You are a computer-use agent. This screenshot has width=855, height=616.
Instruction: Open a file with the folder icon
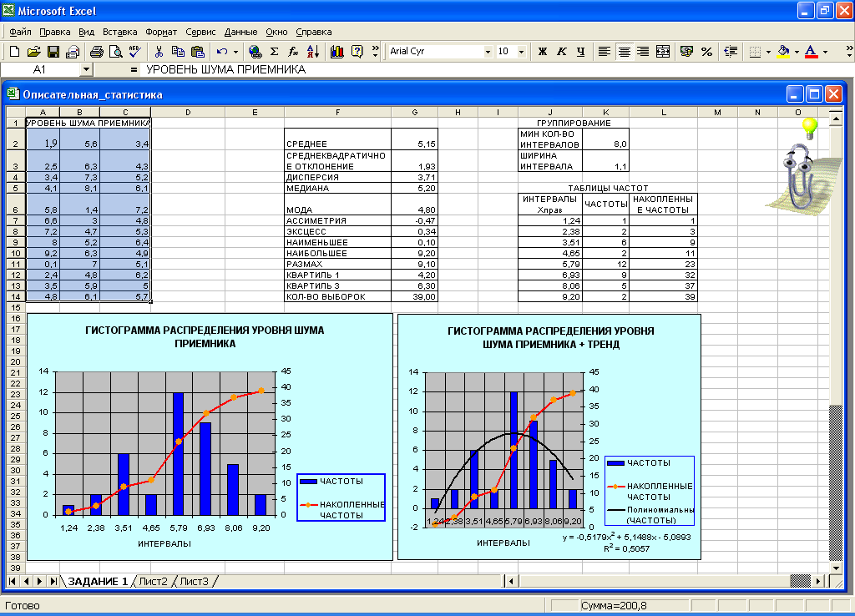pos(33,51)
